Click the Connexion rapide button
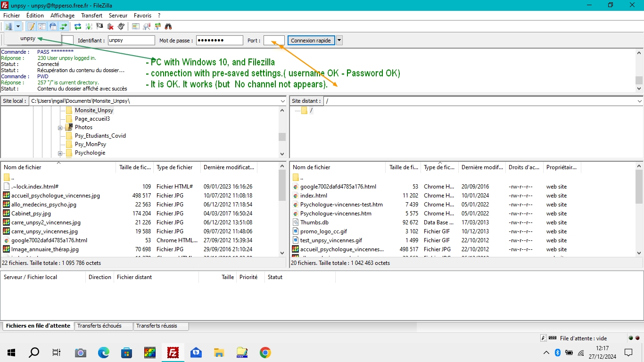 pos(311,40)
